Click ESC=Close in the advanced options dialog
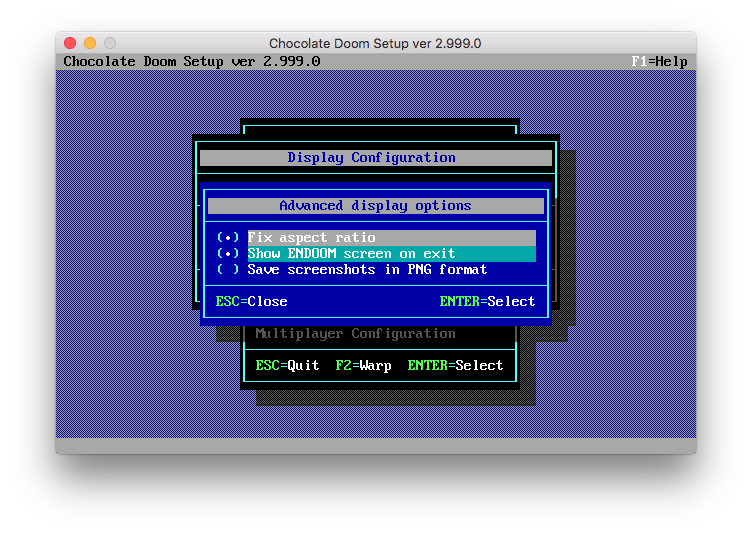The height and width of the screenshot is (534, 752). click(x=251, y=301)
